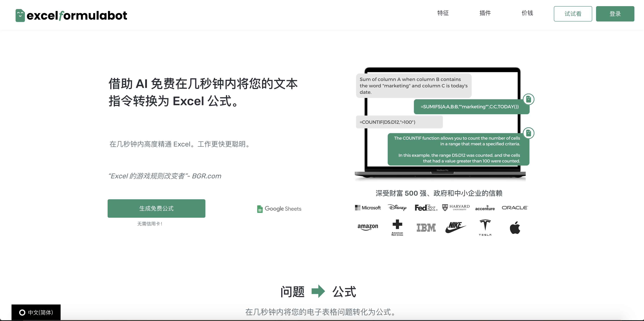Click the Apple logo
This screenshot has width=644, height=321.
click(x=515, y=227)
